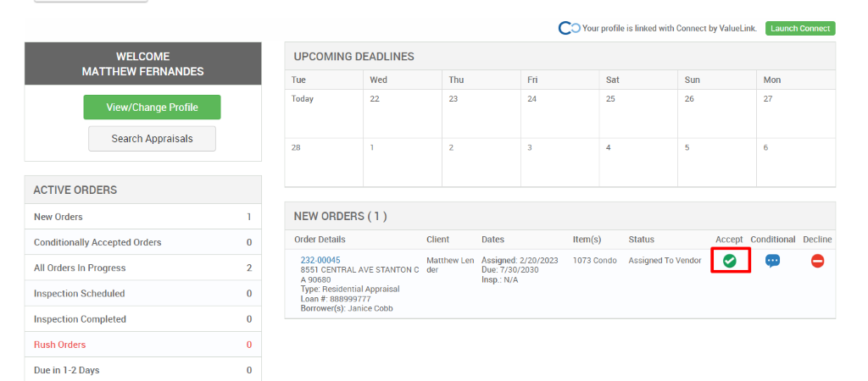Click the Rush Orders count 0
Image resolution: width=868 pixels, height=381 pixels.
pyautogui.click(x=249, y=345)
